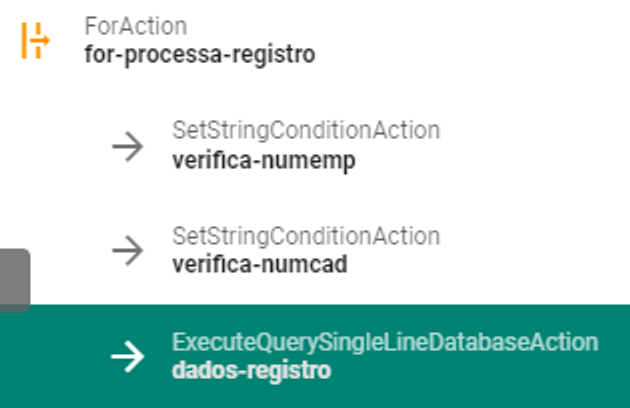Click the SetStringConditionAction label above verifica-numcad
The image size is (630, 408).
(305, 237)
